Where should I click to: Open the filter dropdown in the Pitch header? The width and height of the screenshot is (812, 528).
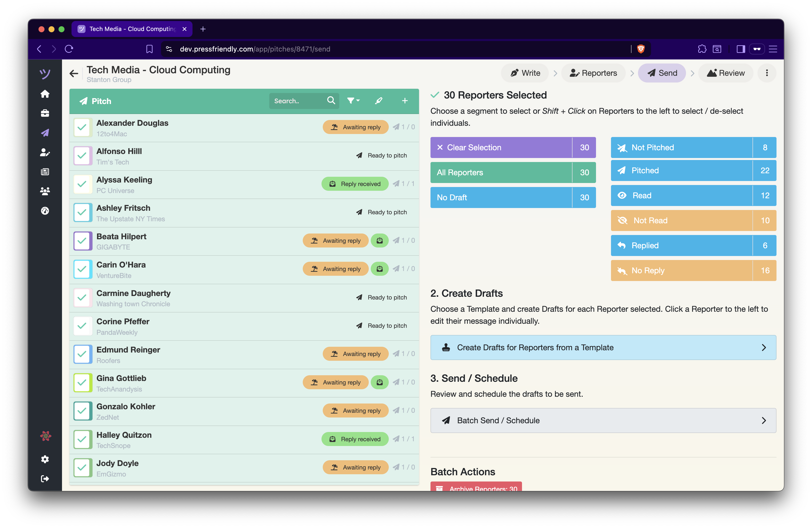click(353, 100)
